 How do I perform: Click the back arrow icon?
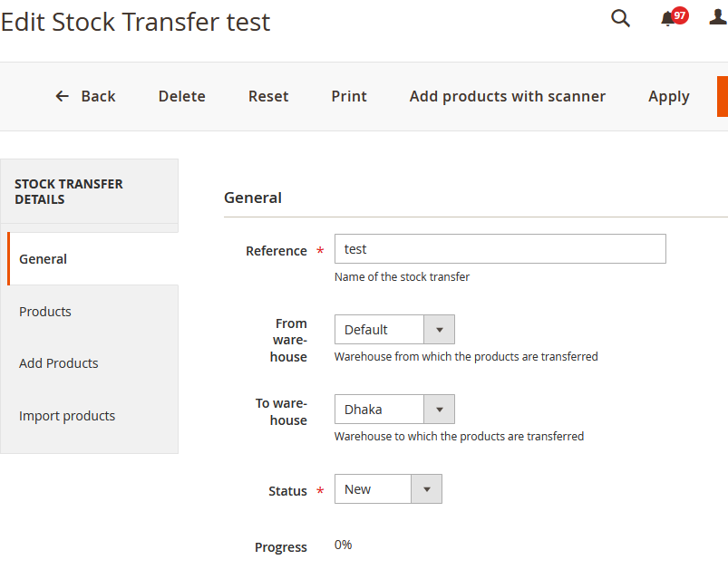61,95
